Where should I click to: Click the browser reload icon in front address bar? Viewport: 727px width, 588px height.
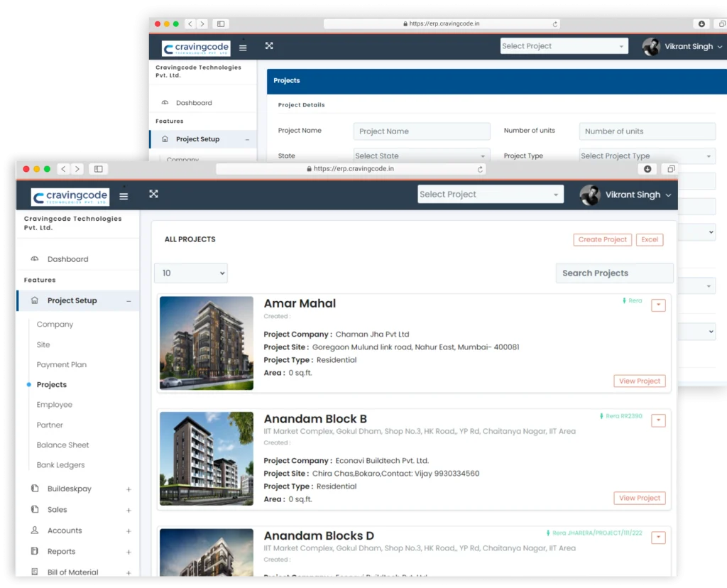(x=480, y=169)
